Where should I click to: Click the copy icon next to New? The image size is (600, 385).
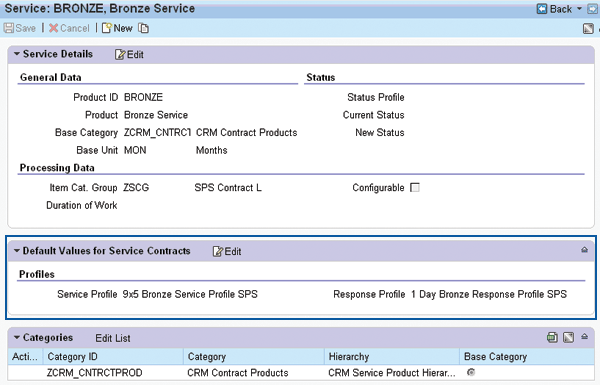143,28
